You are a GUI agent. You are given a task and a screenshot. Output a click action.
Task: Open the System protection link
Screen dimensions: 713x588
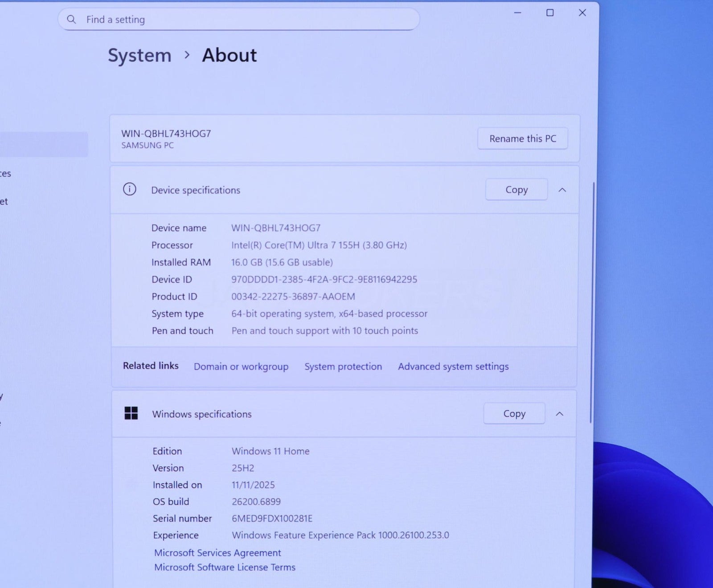click(343, 367)
